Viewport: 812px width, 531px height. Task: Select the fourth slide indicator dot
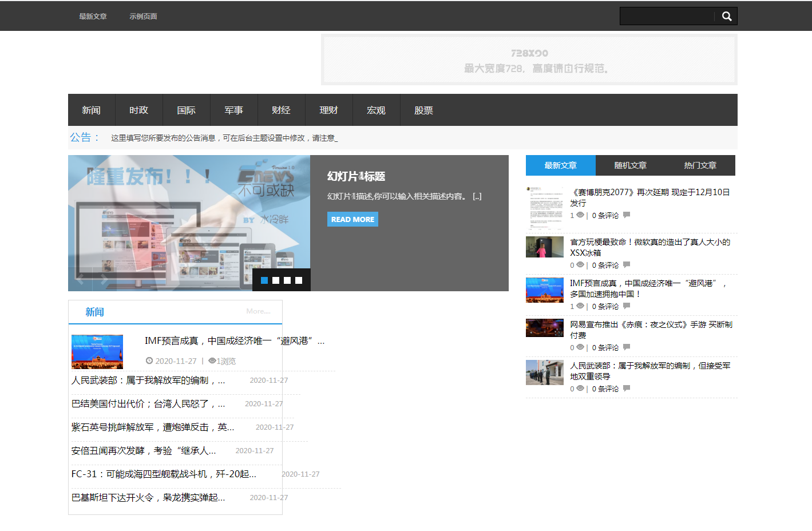click(299, 280)
